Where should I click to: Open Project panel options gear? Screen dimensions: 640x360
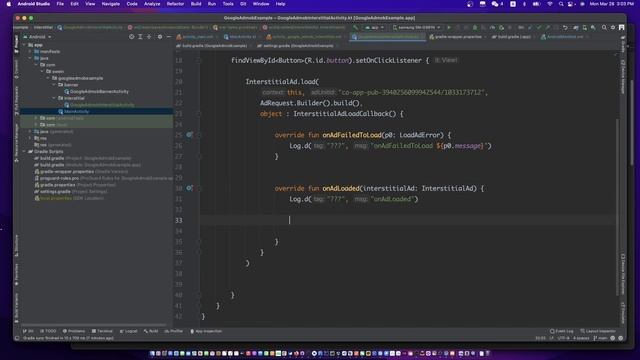click(x=160, y=37)
